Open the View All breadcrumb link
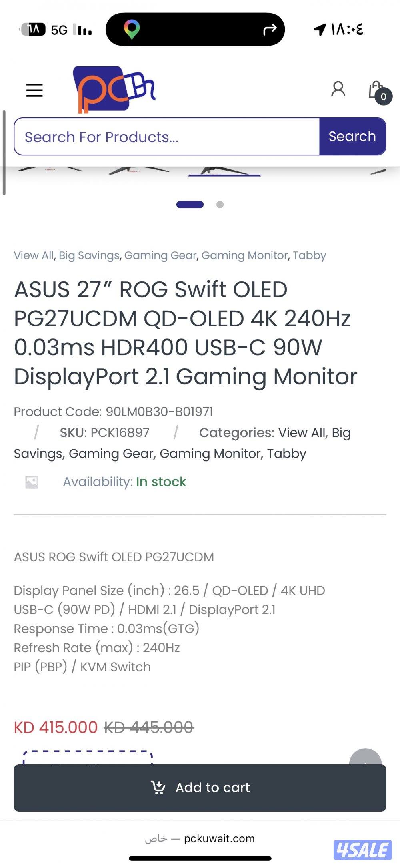400x868 pixels. [x=34, y=255]
